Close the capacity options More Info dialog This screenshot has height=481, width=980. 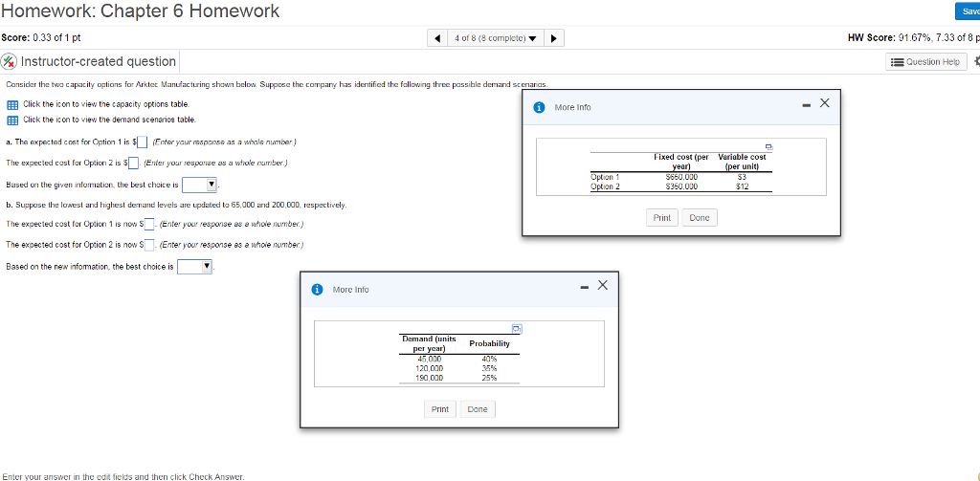click(x=825, y=103)
